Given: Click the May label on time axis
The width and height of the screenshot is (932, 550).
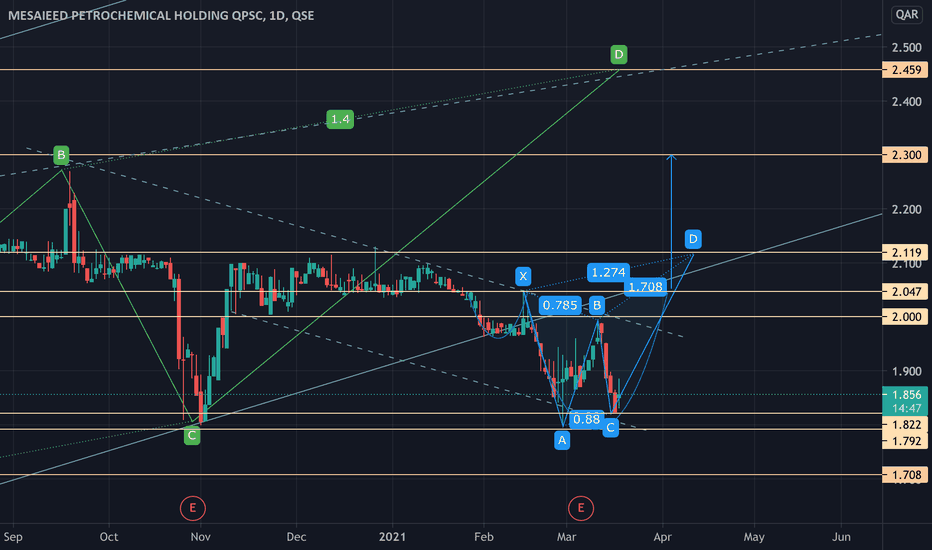Looking at the screenshot, I should (754, 537).
